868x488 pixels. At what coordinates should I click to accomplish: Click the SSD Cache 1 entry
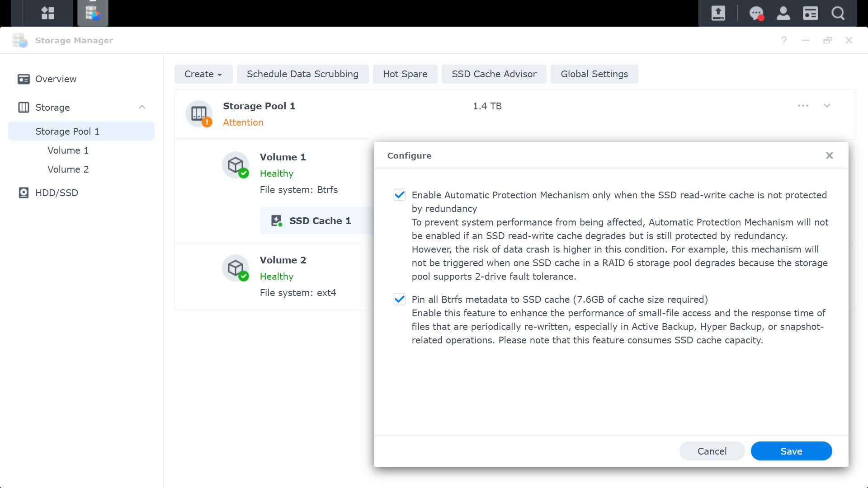(317, 221)
